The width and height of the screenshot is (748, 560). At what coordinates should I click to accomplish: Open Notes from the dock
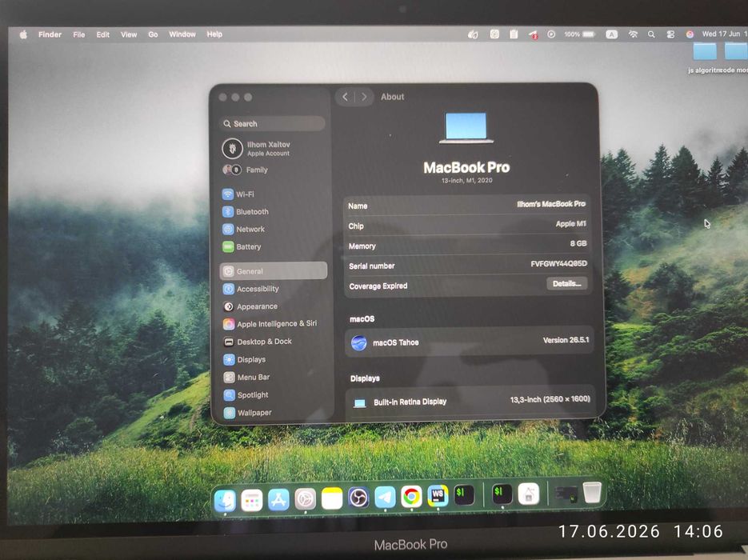[x=331, y=499]
